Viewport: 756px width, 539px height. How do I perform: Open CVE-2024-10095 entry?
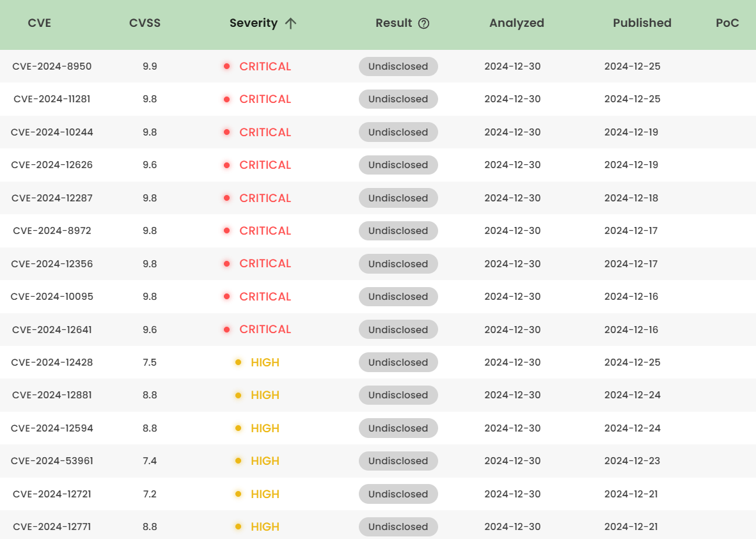(x=52, y=297)
